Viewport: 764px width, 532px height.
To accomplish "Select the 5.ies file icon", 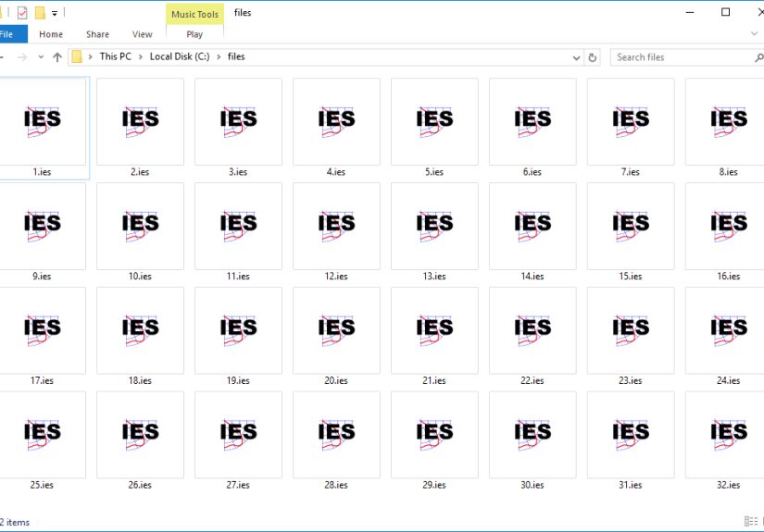I will 434,122.
